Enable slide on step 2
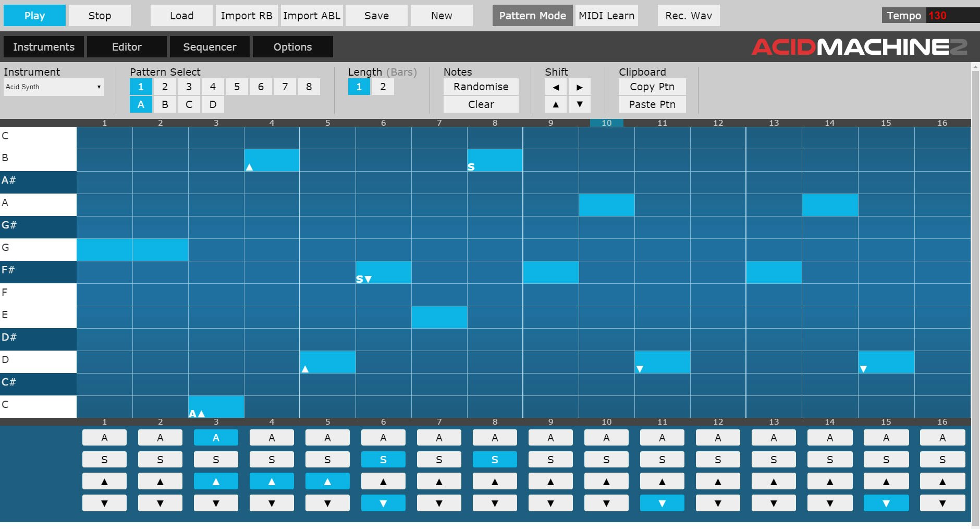Viewport: 980px width, 529px height. [160, 460]
